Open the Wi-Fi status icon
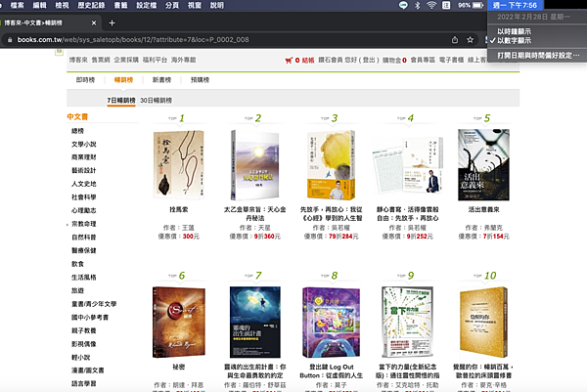Screen dimensions: 587x392 (431, 5)
